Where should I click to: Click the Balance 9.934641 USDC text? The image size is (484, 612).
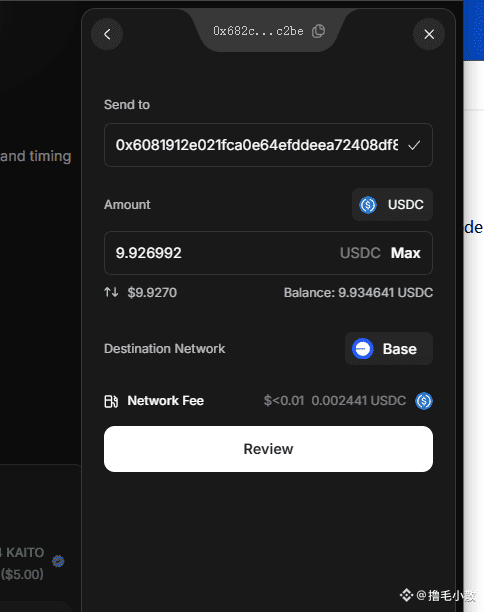[x=358, y=293]
